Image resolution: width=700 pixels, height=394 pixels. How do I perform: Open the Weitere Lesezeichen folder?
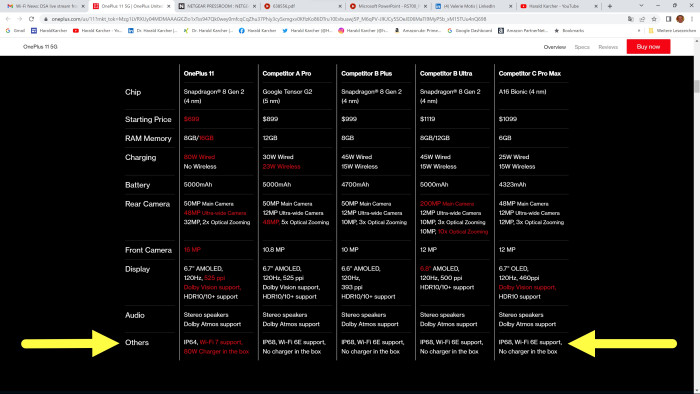click(672, 30)
